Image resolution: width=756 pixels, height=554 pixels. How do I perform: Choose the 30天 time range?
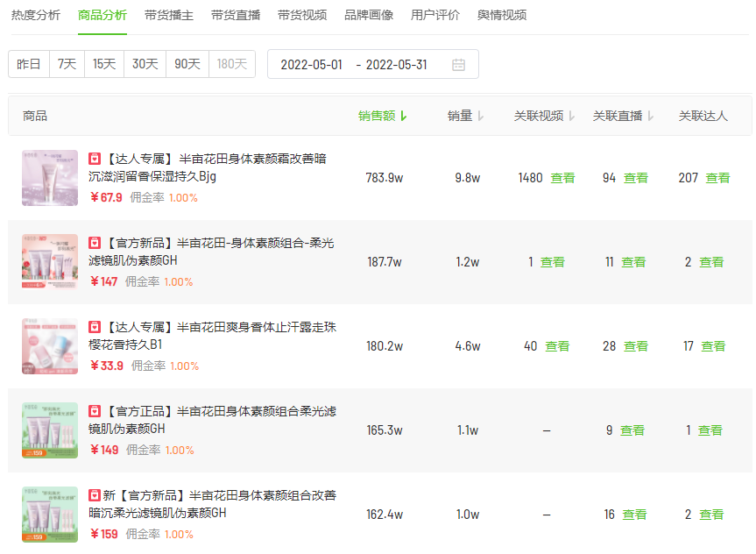pyautogui.click(x=145, y=64)
